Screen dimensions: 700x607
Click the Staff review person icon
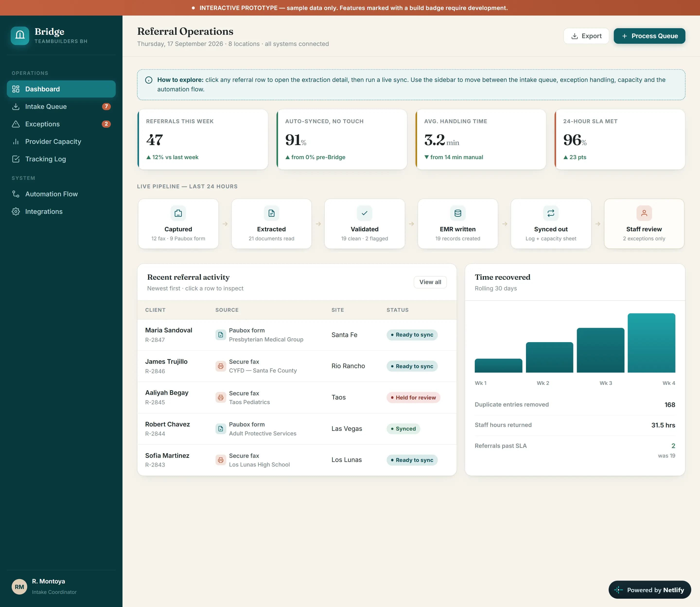pos(644,213)
